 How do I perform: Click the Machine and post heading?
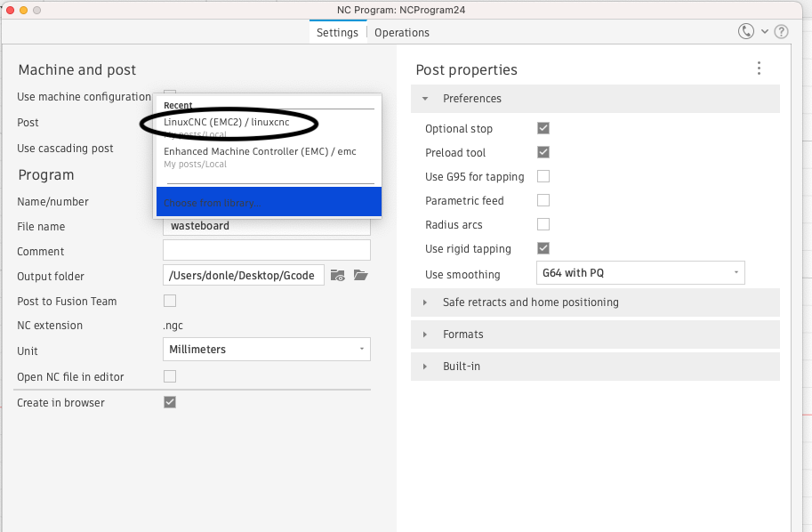point(77,70)
